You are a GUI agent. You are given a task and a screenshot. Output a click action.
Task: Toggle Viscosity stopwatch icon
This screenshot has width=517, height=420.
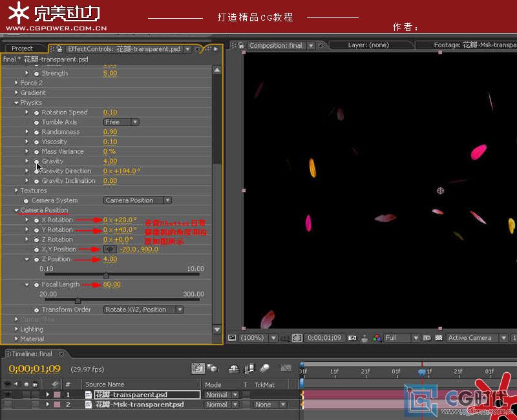click(x=37, y=142)
